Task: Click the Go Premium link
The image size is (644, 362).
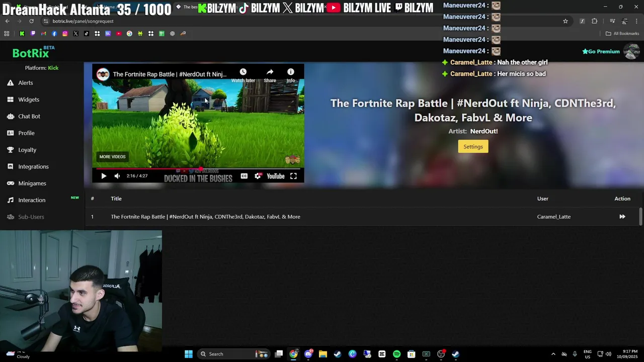Action: (601, 51)
